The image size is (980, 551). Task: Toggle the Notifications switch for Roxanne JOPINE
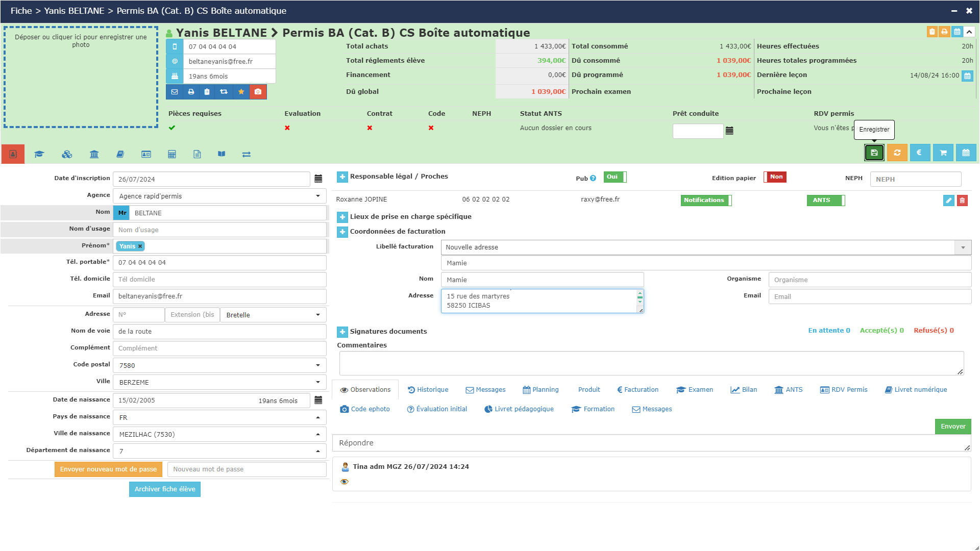[706, 201]
